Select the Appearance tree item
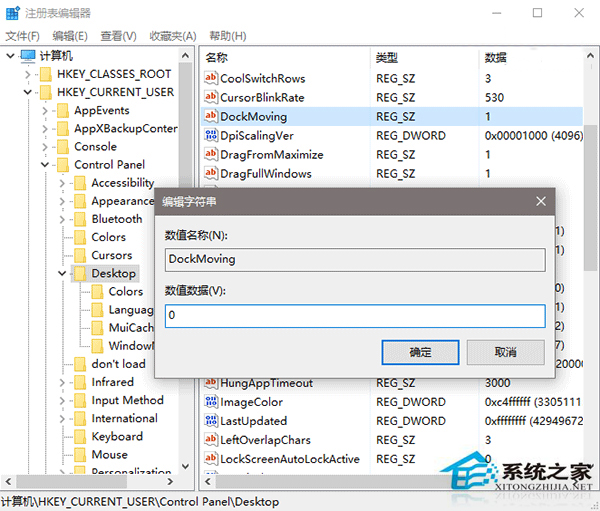Screen dimensions: 600x511 click(122, 201)
